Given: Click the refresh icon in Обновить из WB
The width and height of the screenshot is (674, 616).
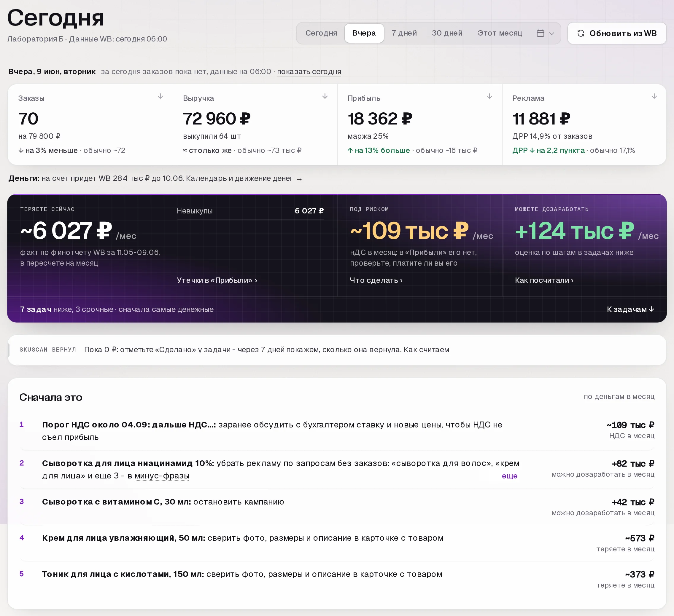Looking at the screenshot, I should point(581,33).
